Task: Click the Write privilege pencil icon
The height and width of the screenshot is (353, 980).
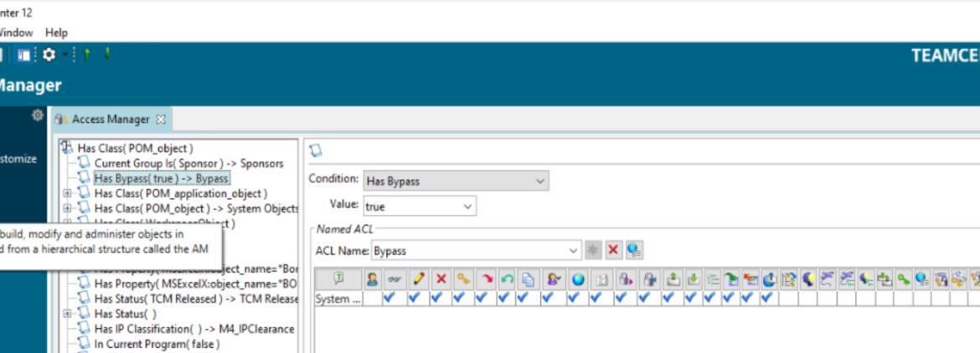Action: point(418,279)
